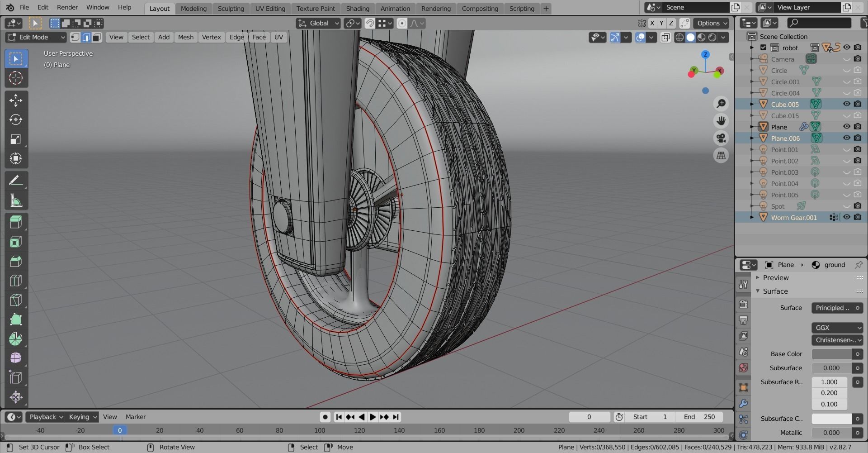Open Global transform orientation dropdown
The width and height of the screenshot is (868, 453).
tap(318, 23)
